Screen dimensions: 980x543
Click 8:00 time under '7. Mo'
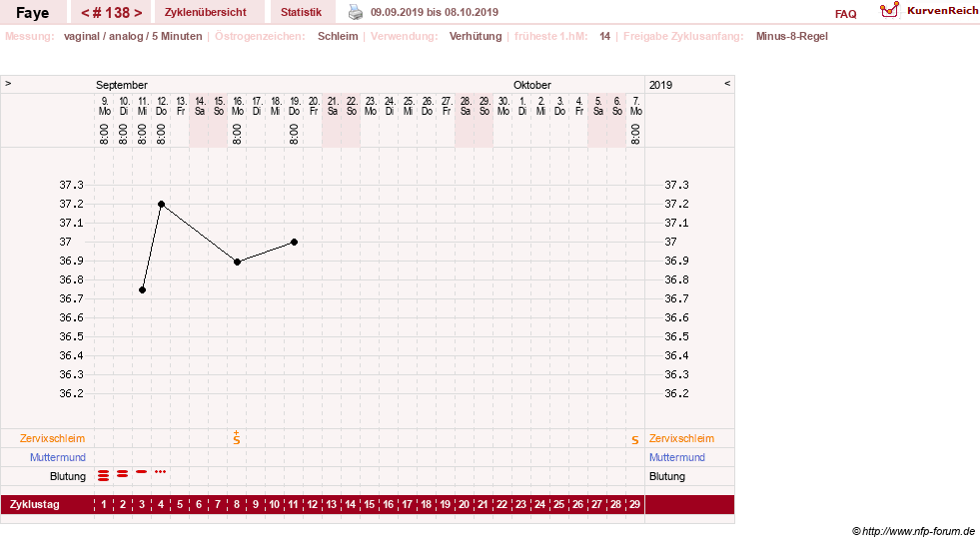click(x=635, y=134)
